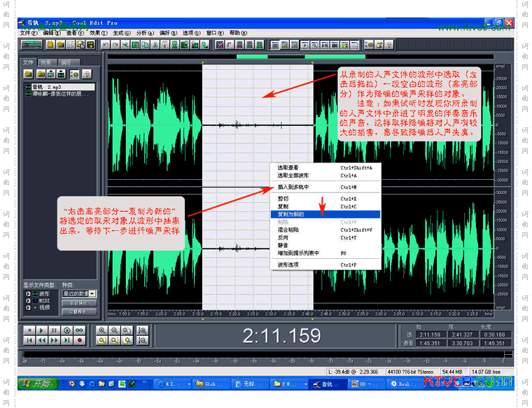Open the 生成(G) menu
The height and width of the screenshot is (408, 532).
coord(122,33)
